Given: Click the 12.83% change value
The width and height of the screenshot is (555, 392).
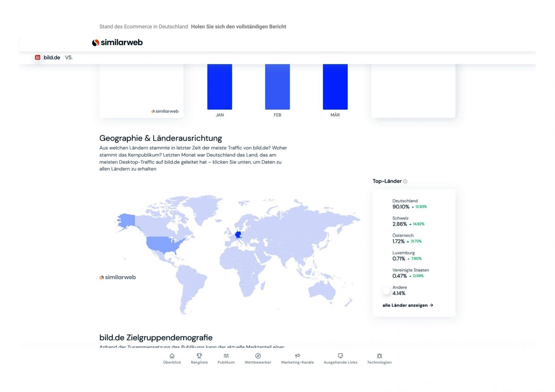Looking at the screenshot, I should click(421, 207).
